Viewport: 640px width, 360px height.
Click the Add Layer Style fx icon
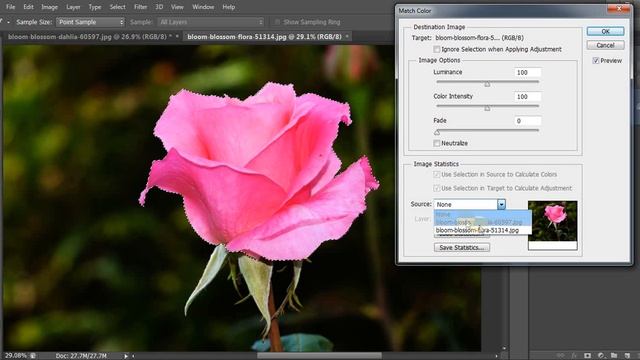574,356
